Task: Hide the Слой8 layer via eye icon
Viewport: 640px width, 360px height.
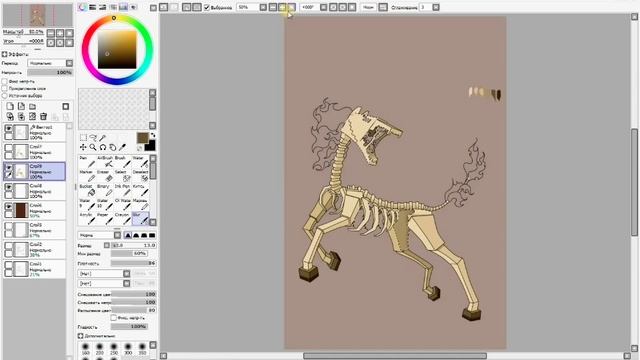Action: point(9,187)
